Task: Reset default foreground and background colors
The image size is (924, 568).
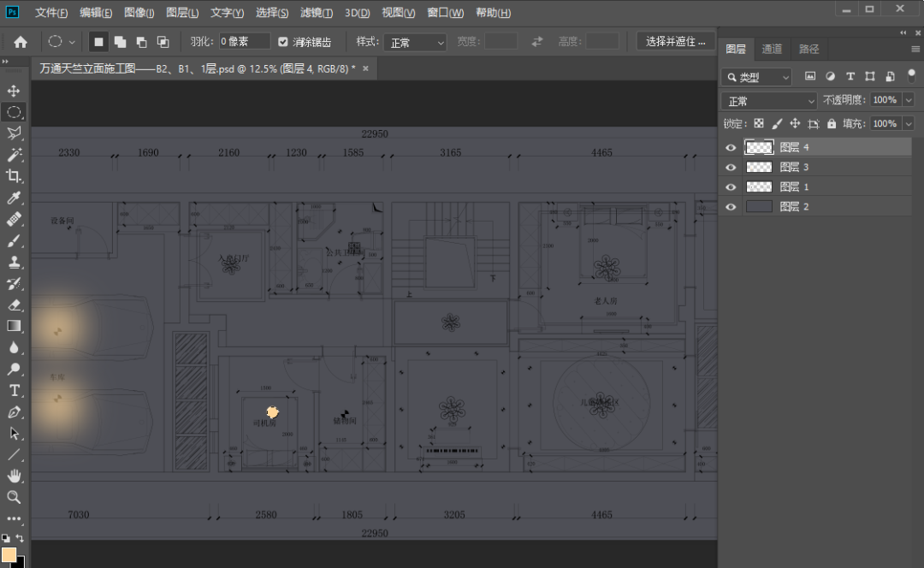Action: coord(5,538)
